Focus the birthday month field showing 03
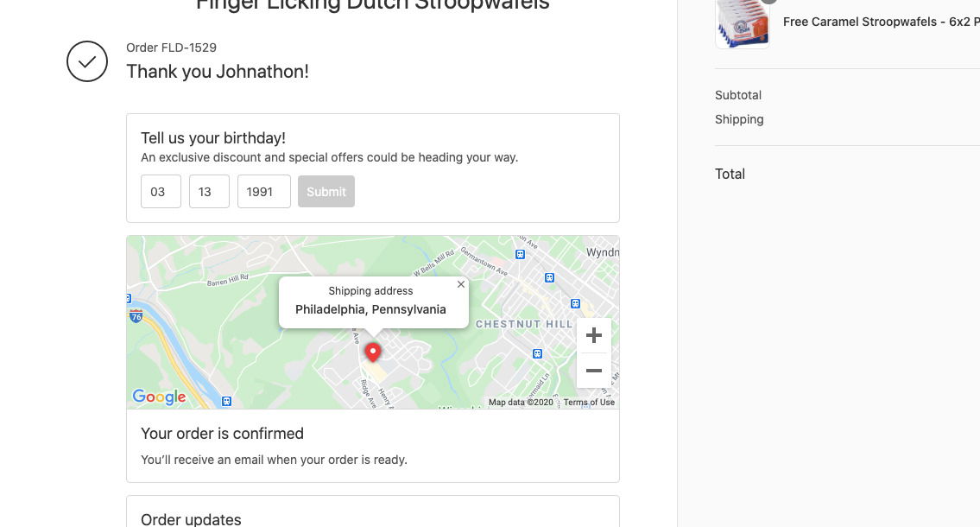This screenshot has height=527, width=980. pos(161,192)
